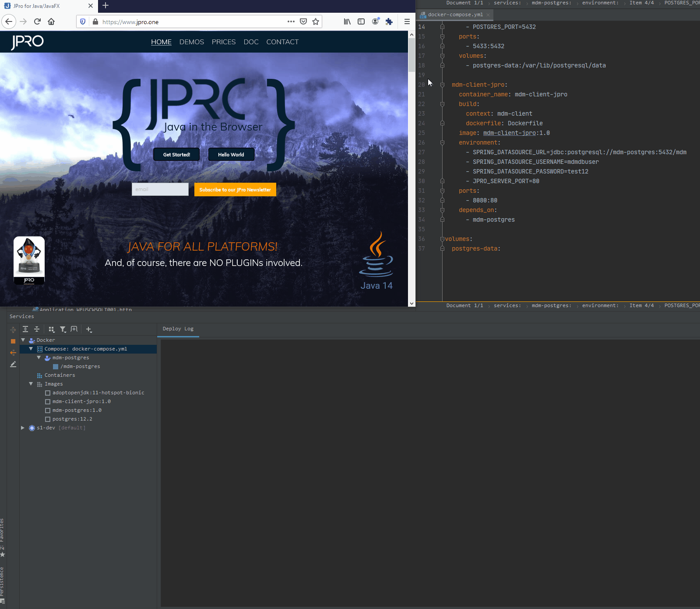This screenshot has width=700, height=609.
Task: Click the Save to Pocket icon
Action: [x=303, y=21]
